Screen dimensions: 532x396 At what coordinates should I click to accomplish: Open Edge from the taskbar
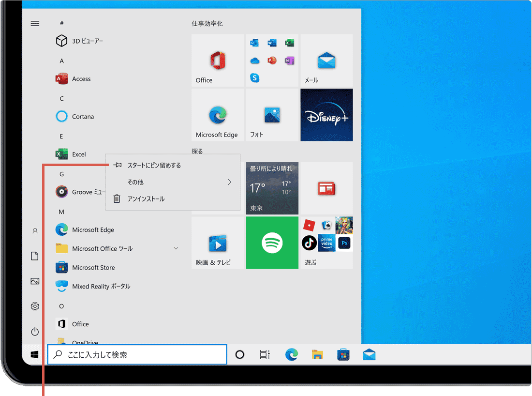[x=292, y=354]
